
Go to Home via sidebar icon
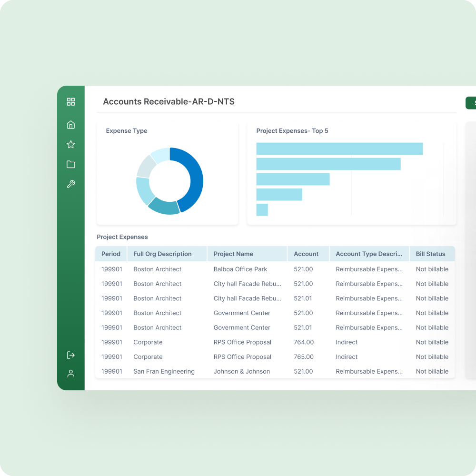coord(71,125)
